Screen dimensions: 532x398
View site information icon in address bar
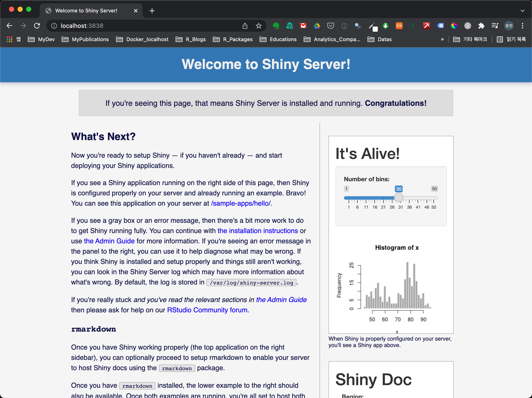54,26
